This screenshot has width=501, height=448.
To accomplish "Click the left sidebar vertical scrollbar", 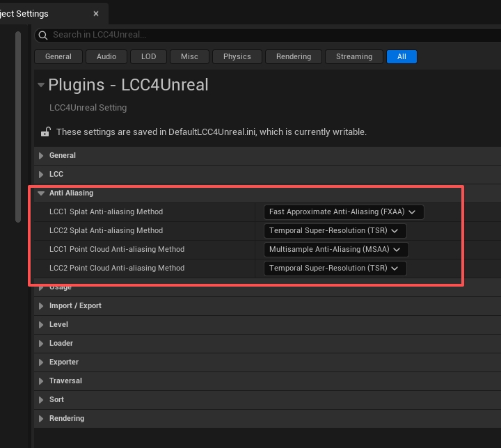I will [x=18, y=127].
